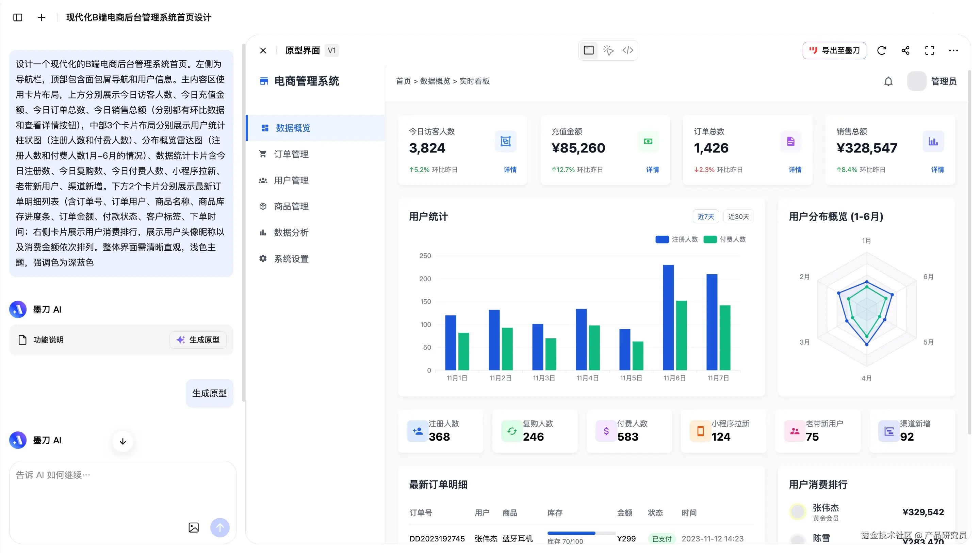Toggle the 近7天 time range
Viewport: 980px width, 553px height.
(x=706, y=217)
